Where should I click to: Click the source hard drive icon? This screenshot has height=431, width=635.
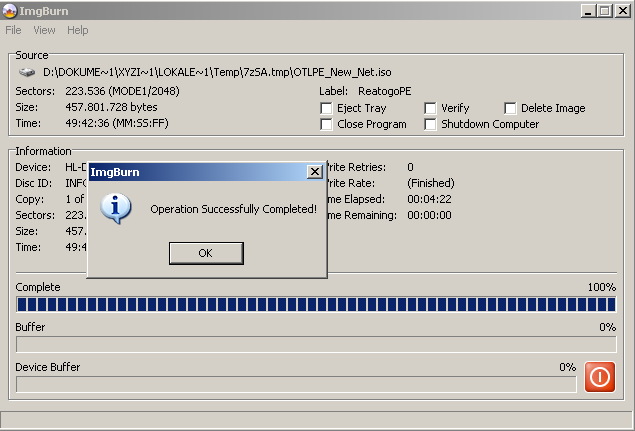coord(27,73)
